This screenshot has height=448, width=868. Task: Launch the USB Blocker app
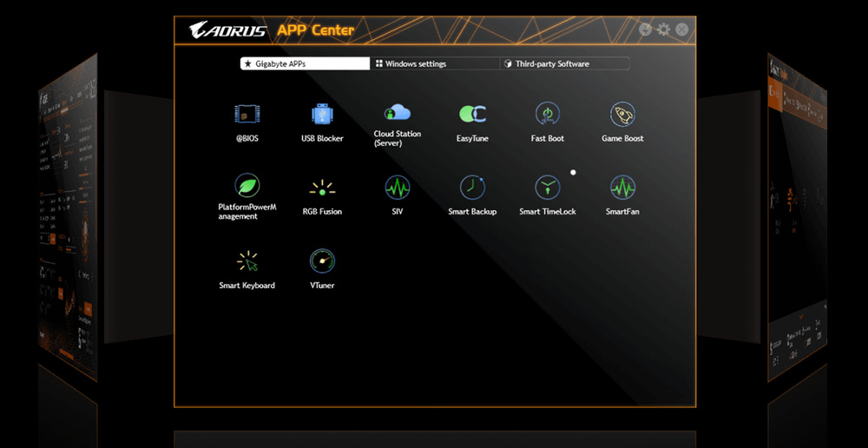322,114
